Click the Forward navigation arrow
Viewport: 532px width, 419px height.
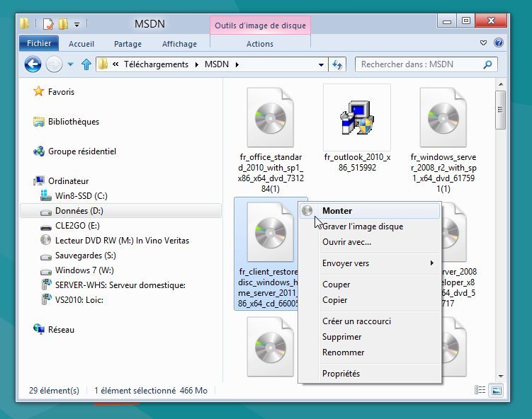(54, 64)
